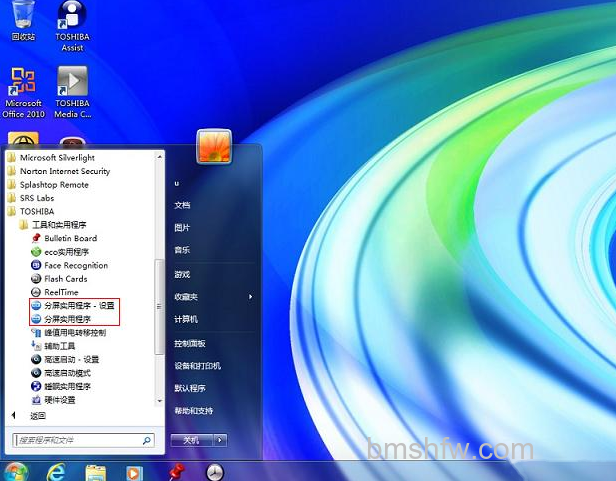Click the Flash Cards icon
616x481 pixels.
tap(36, 279)
